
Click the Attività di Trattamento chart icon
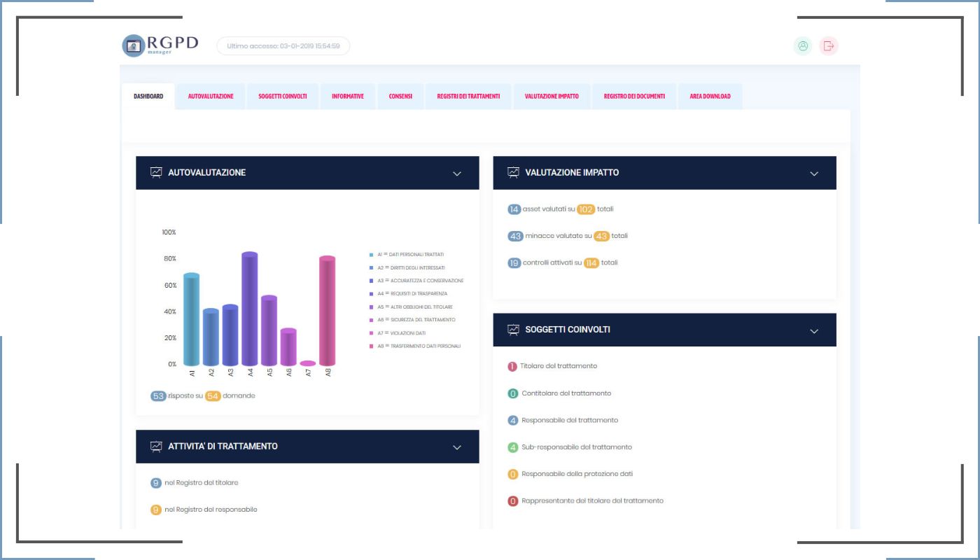click(x=156, y=446)
